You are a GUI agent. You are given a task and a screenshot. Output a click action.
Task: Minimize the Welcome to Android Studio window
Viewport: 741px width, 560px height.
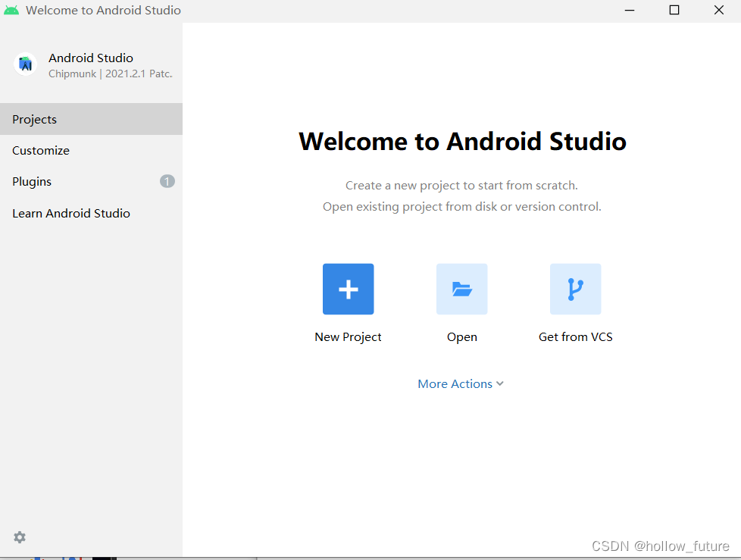pos(630,11)
